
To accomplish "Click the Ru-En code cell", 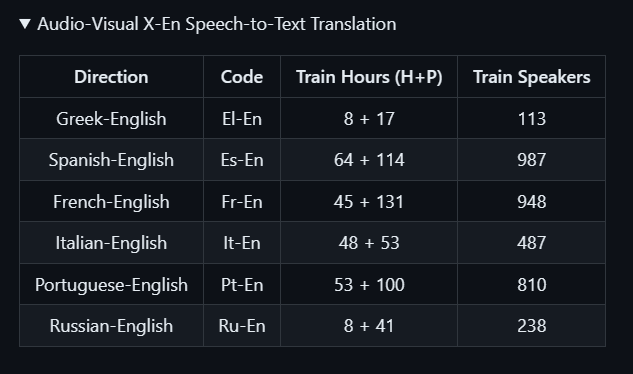I will (242, 326).
